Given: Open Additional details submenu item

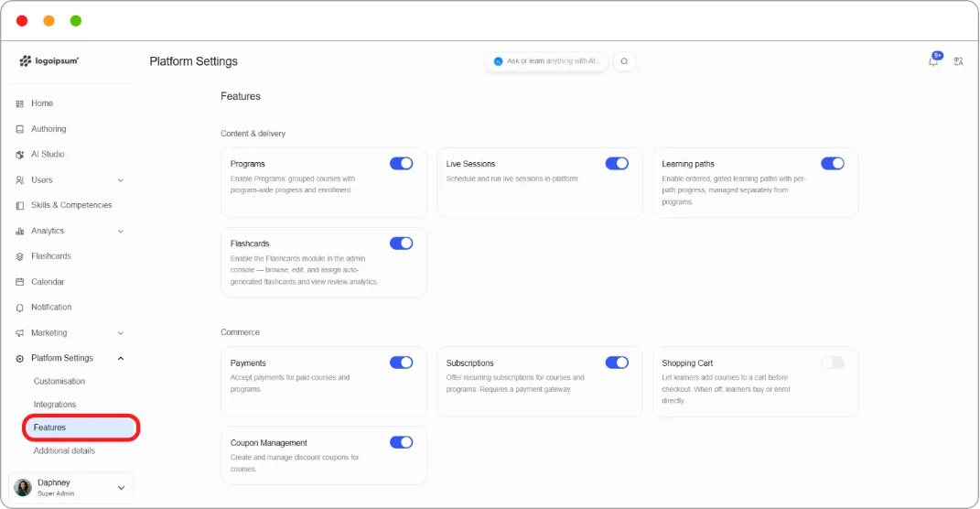Looking at the screenshot, I should click(64, 450).
